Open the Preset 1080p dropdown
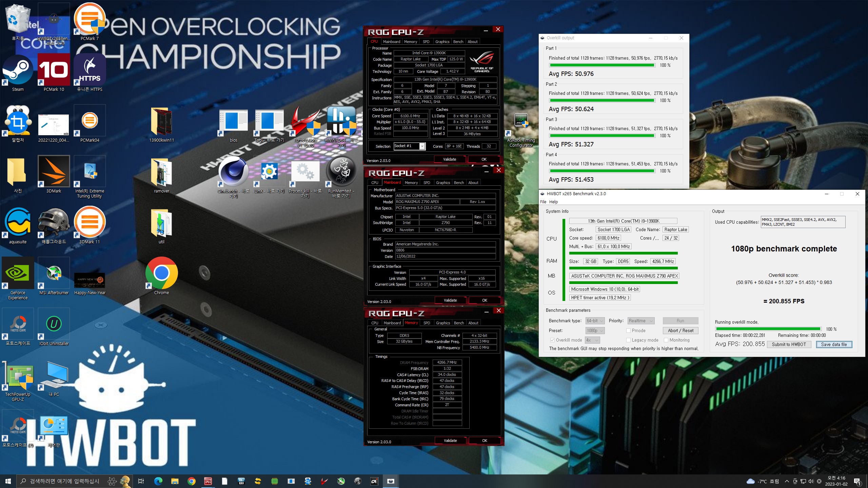Screen dimensions: 868x488 595,330
